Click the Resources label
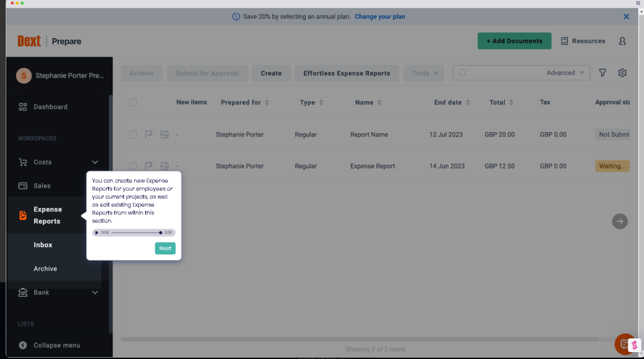This screenshot has width=644, height=359. [x=589, y=41]
